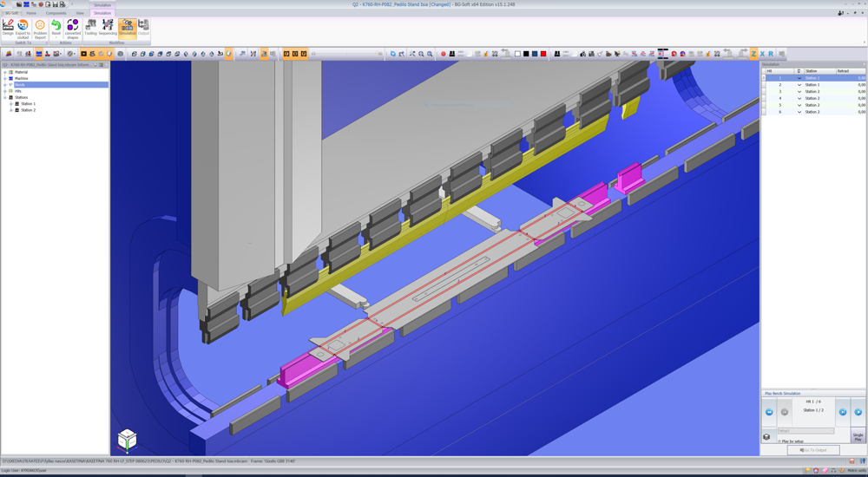Open the BG-Soft application menu tab
The width and height of the screenshot is (868, 477).
pos(11,13)
